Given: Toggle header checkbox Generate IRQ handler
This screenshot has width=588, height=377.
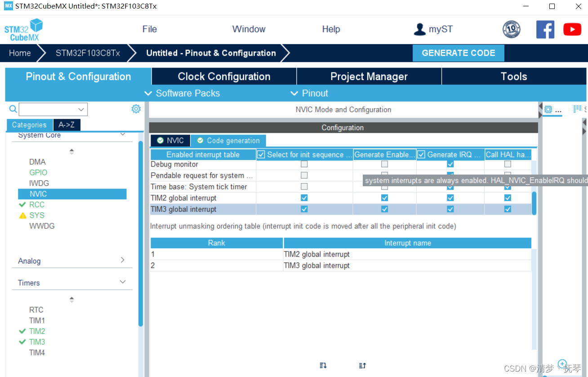Looking at the screenshot, I should pos(421,155).
